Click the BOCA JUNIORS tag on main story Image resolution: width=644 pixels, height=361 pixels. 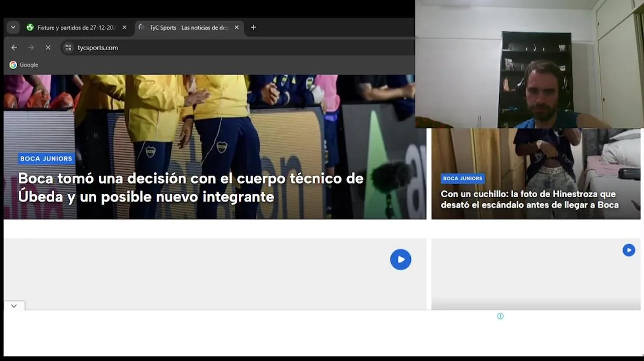pyautogui.click(x=46, y=158)
